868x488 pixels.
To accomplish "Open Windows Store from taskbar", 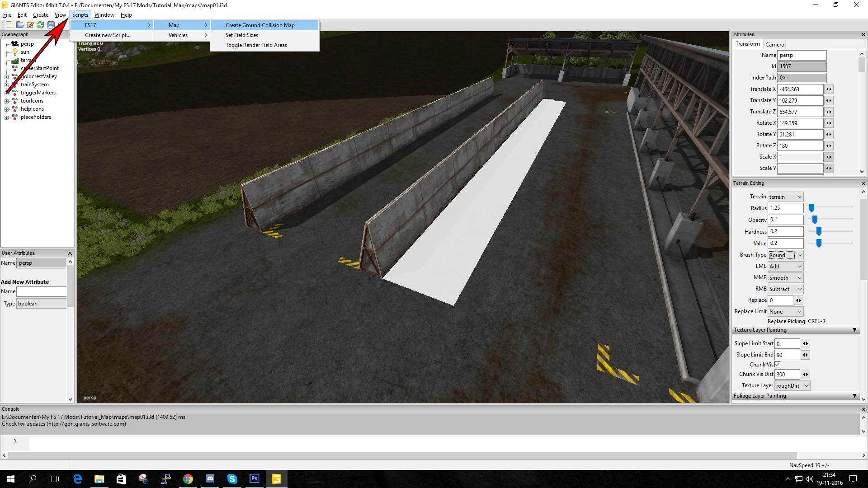I will [x=122, y=479].
